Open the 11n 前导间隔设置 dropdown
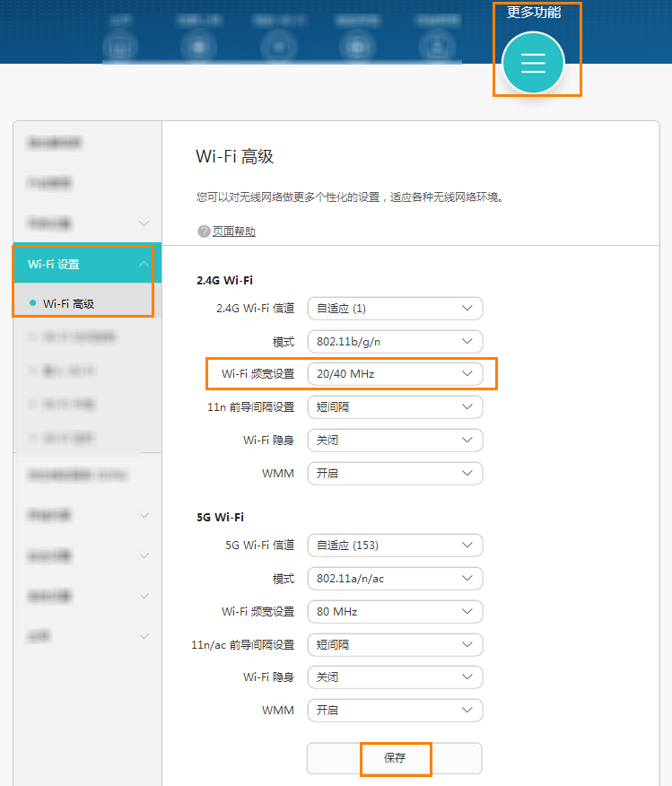The width and height of the screenshot is (672, 786). click(x=395, y=407)
